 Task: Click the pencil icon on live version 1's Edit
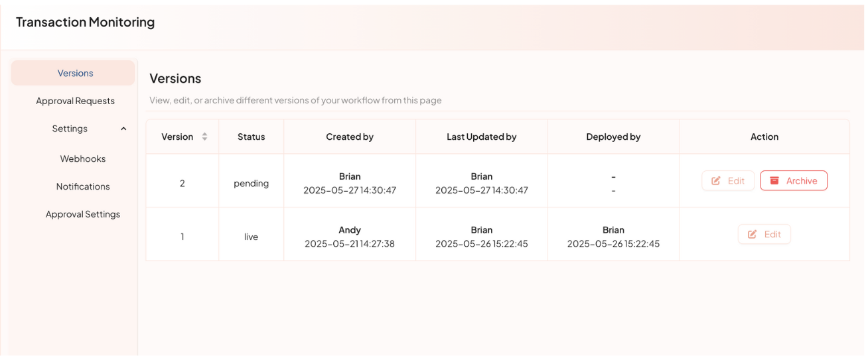tap(753, 234)
